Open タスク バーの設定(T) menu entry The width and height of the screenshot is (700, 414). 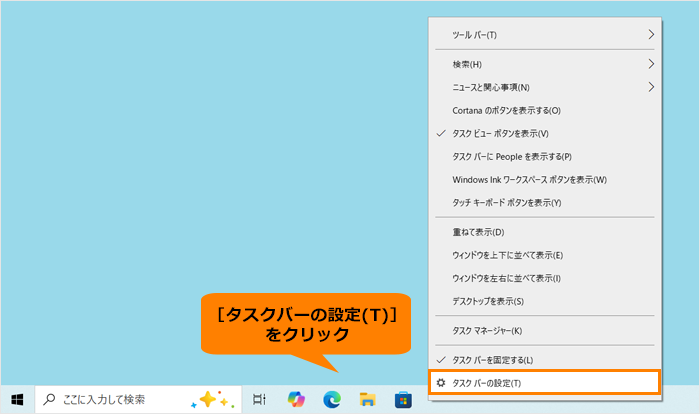click(544, 383)
